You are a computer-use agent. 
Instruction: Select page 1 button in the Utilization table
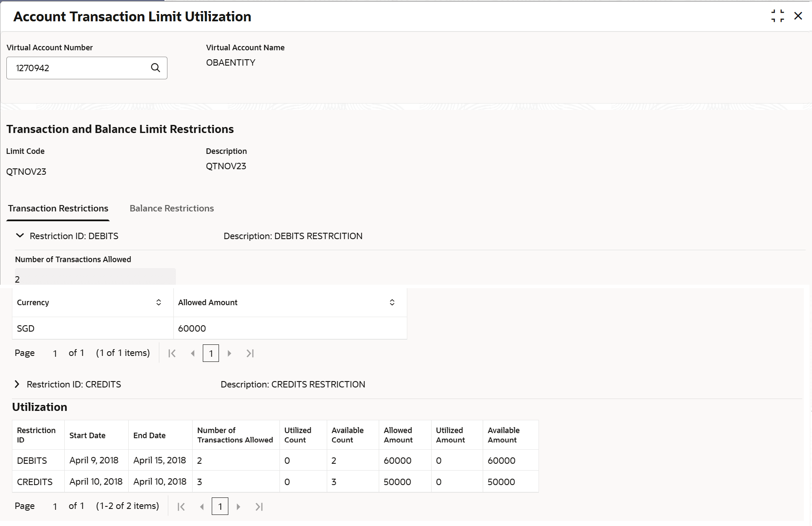[x=220, y=506]
